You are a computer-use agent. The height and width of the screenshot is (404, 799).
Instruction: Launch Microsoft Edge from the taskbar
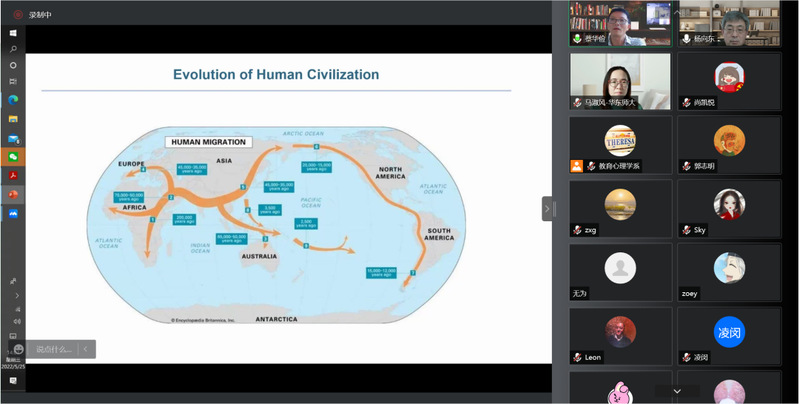coord(13,99)
